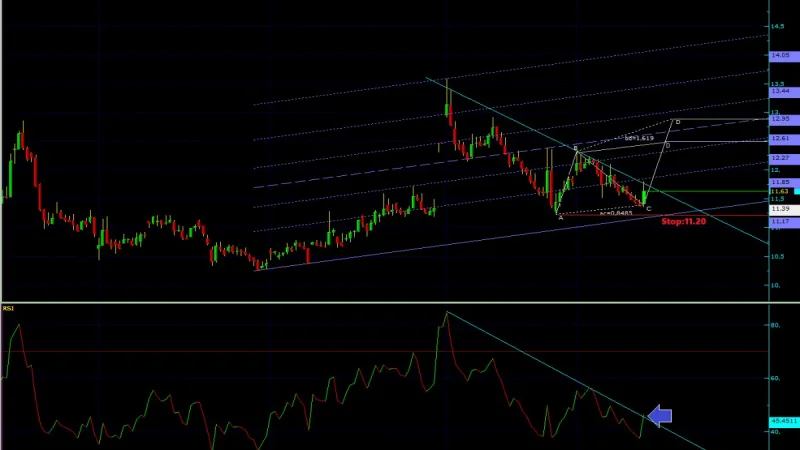Click the 12.95 target price label

point(784,119)
